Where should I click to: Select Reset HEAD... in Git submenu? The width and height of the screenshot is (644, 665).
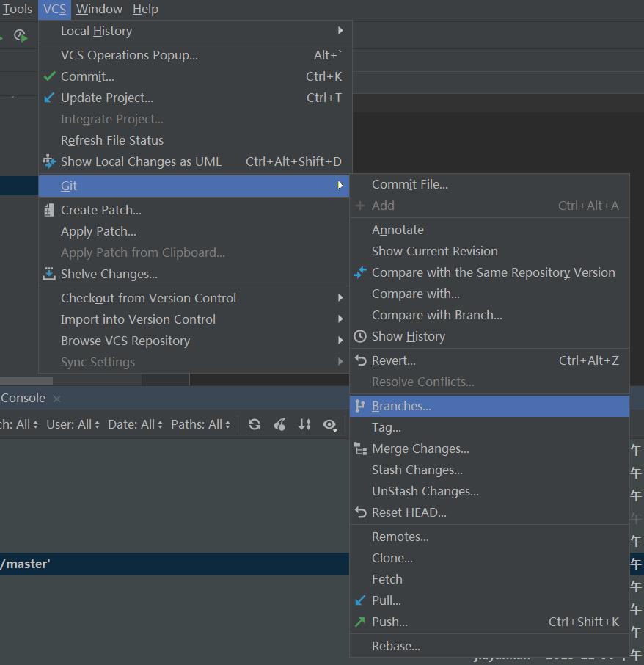409,512
